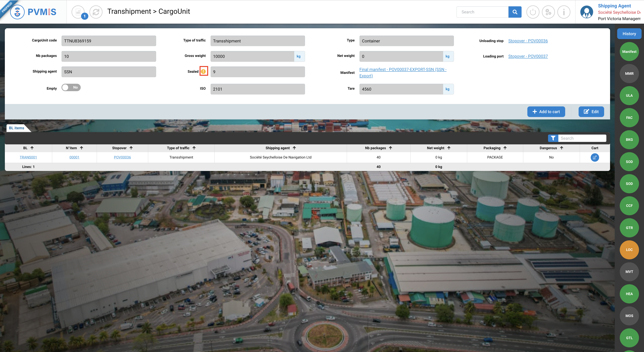Click the blue search magnifier button
This screenshot has width=644, height=352.
514,12
